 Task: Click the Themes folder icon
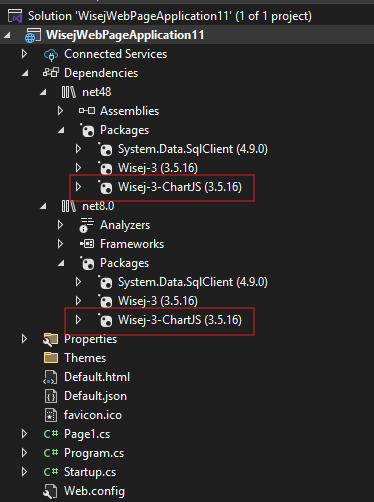pyautogui.click(x=51, y=358)
